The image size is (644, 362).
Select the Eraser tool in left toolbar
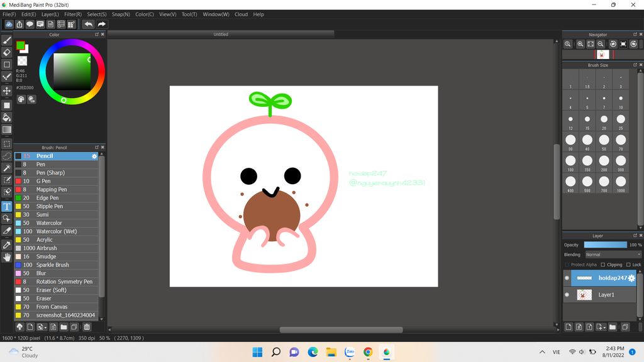(7, 52)
